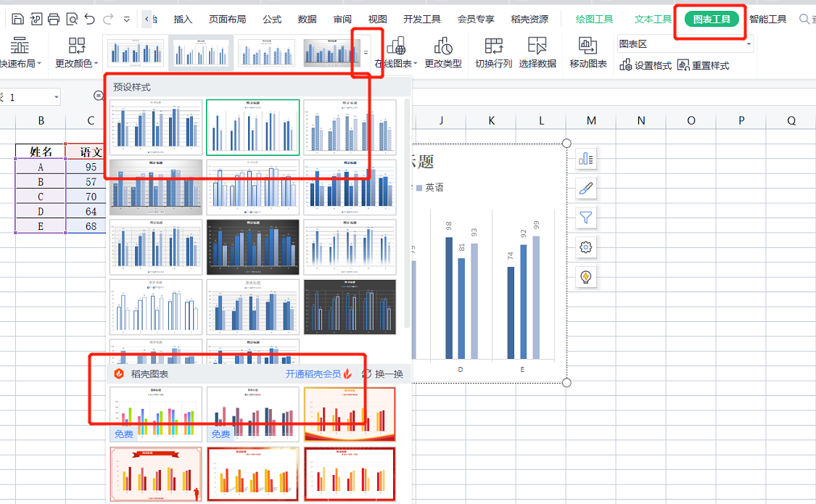816x504 pixels.
Task: Open the 图表区 chart element combo box
Action: click(x=685, y=44)
